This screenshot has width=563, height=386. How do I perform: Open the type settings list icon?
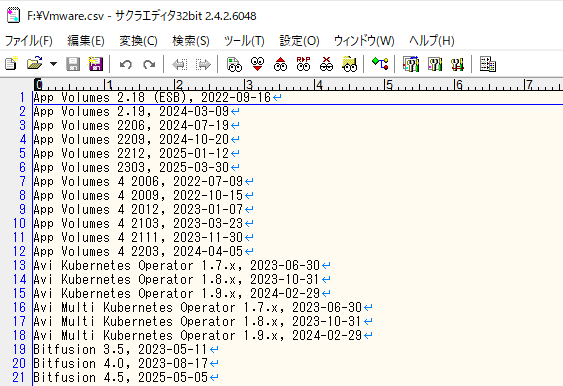(411, 64)
